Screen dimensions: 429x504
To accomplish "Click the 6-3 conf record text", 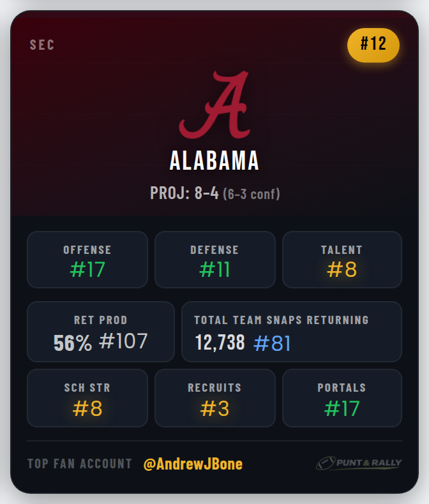I will pos(252,193).
